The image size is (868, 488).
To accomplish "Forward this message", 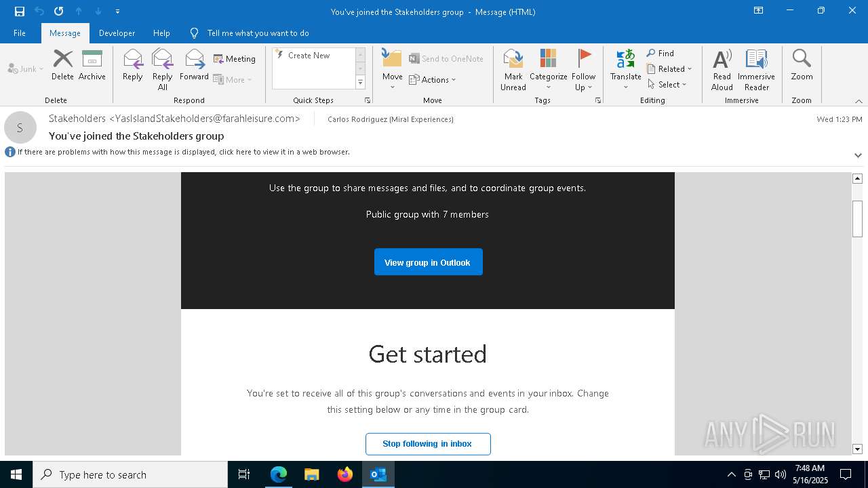I will 194,65.
